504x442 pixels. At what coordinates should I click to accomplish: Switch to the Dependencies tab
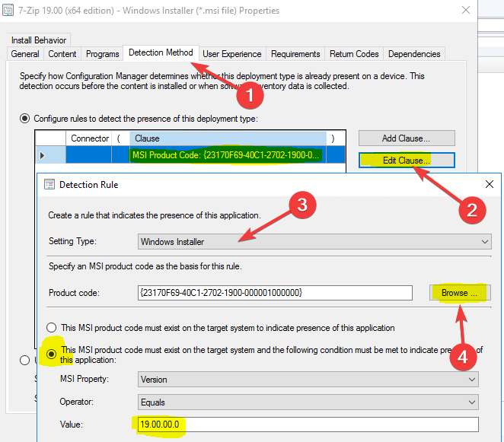[x=414, y=54]
